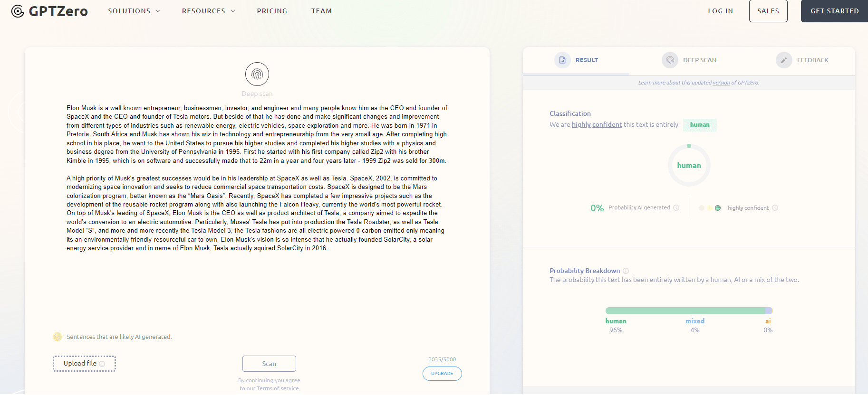
Task: Switch to the Feedback tab
Action: 812,60
